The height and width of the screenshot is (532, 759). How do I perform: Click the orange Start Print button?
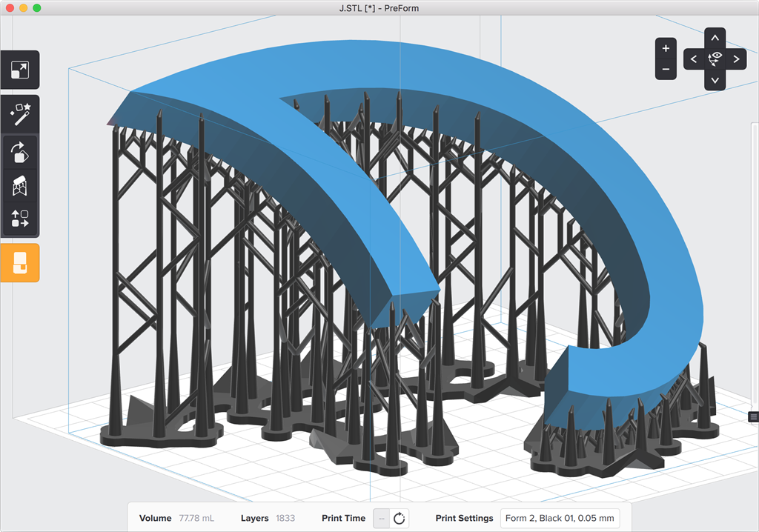pyautogui.click(x=19, y=262)
